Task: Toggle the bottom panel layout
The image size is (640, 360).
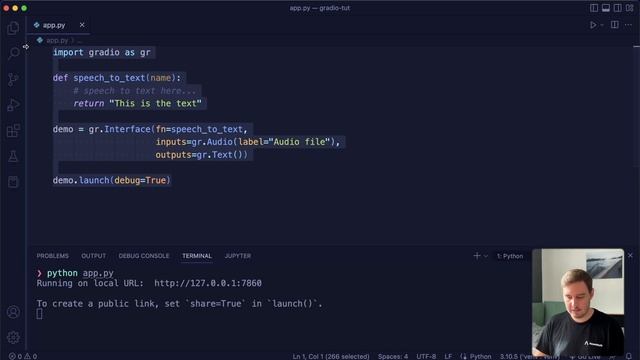Action: click(606, 8)
